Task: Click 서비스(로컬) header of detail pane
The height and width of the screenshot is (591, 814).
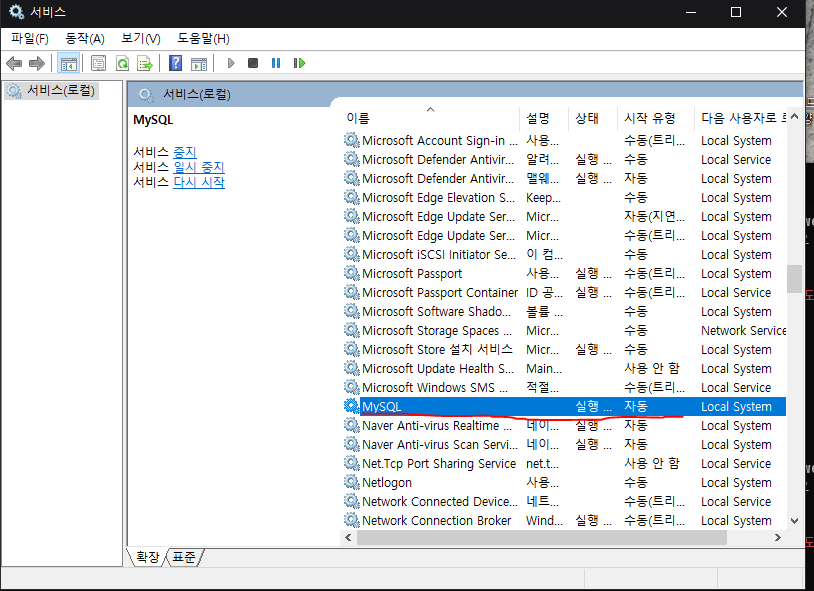Action: click(197, 95)
